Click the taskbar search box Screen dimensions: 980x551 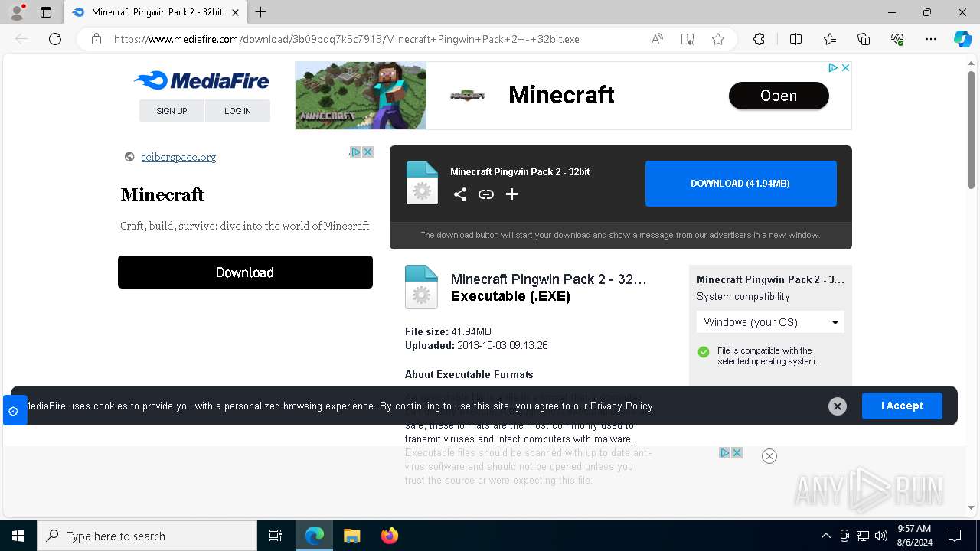[147, 536]
